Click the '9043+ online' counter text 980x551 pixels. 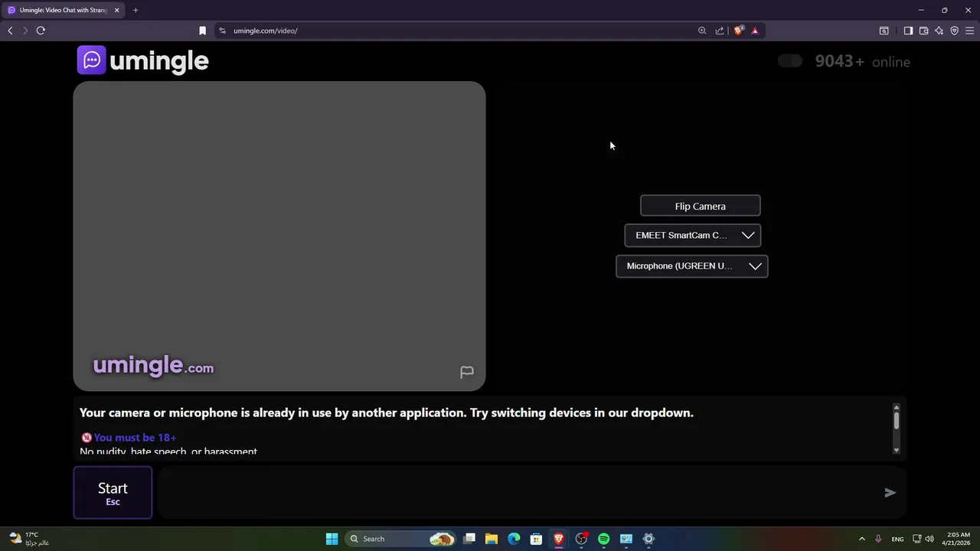[863, 62]
